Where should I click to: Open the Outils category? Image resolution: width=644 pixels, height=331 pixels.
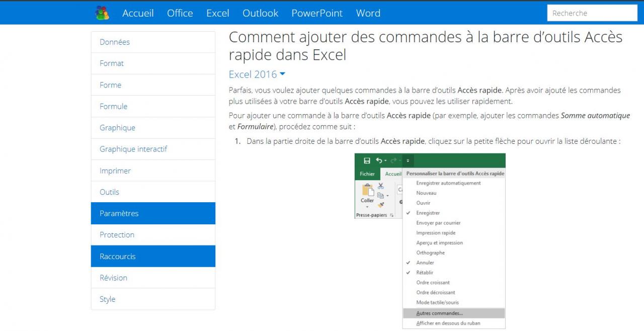pos(153,192)
